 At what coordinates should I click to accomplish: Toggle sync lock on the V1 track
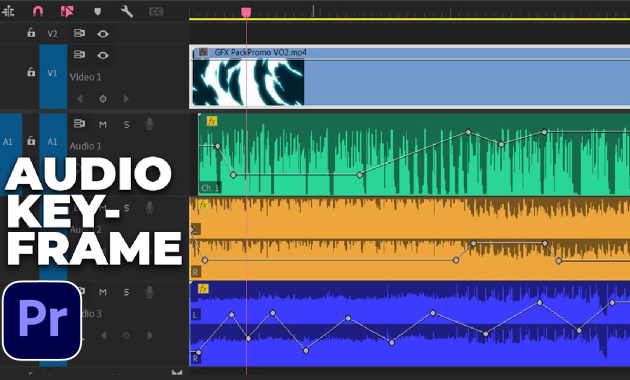pos(79,54)
